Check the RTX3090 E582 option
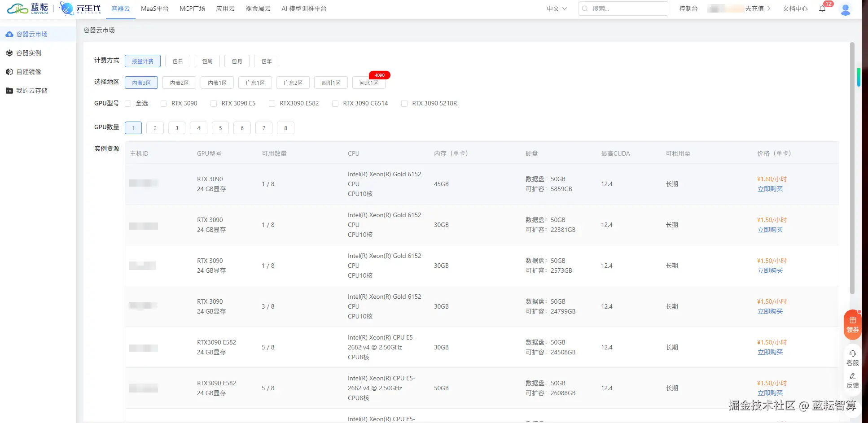868x423 pixels. 272,104
